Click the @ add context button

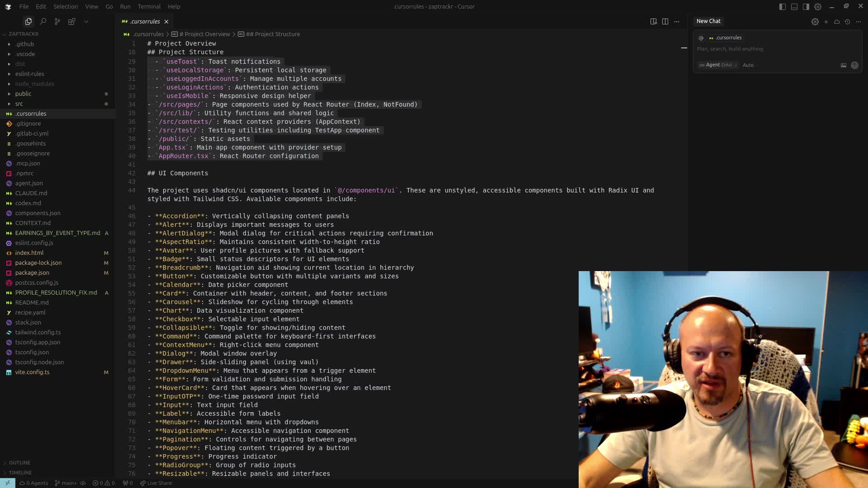tap(701, 38)
